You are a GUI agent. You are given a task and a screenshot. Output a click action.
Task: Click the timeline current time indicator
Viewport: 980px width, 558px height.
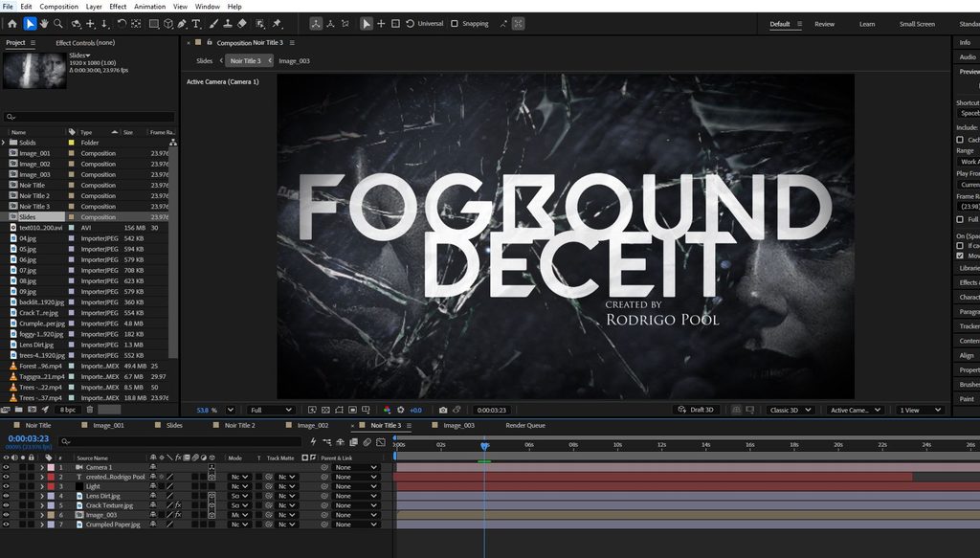(484, 445)
